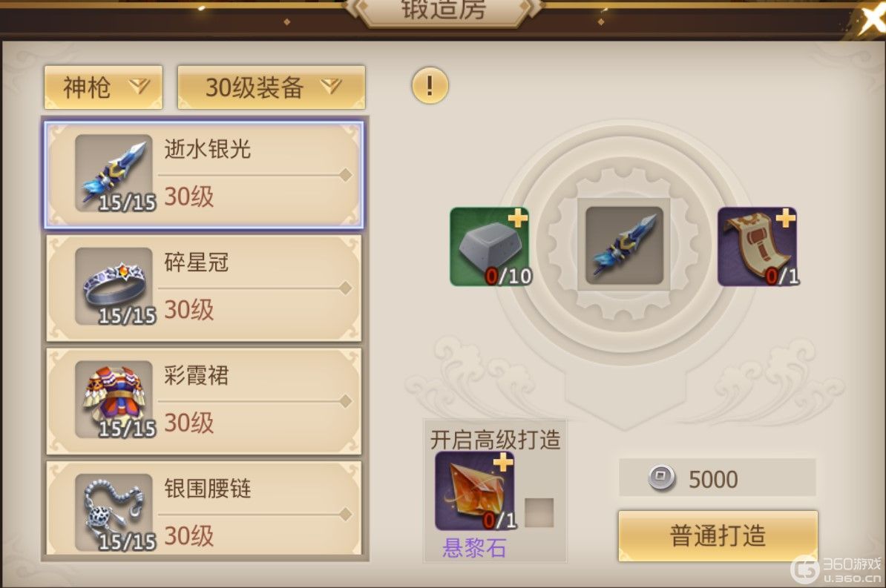Click the 逝水银光 spear item icon

(x=114, y=173)
